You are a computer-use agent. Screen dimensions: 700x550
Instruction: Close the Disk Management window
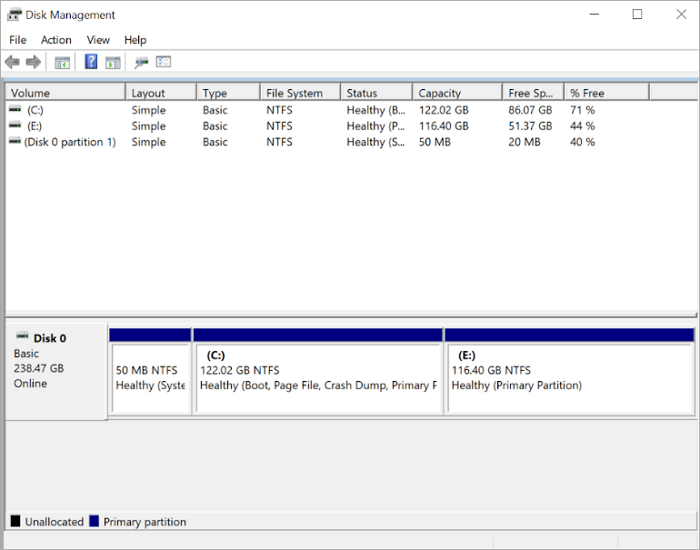pyautogui.click(x=681, y=14)
